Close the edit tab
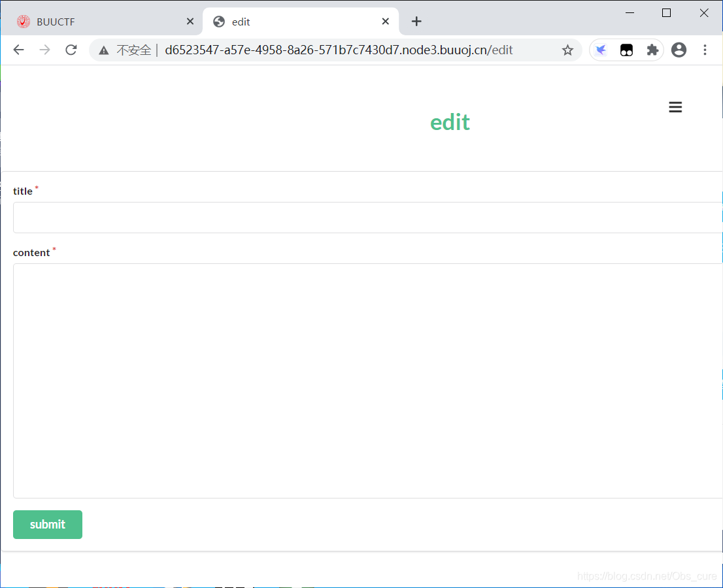This screenshot has width=723, height=588. pos(386,22)
